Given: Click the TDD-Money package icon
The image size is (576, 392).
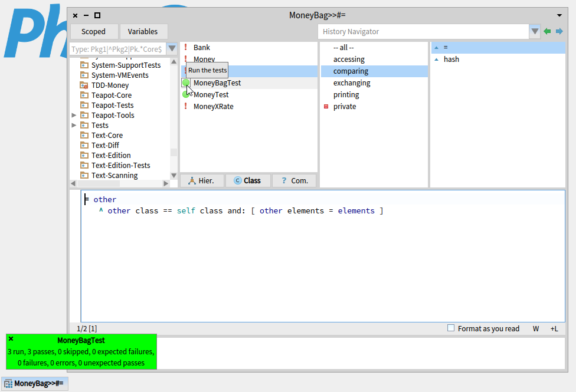Looking at the screenshot, I should point(84,85).
